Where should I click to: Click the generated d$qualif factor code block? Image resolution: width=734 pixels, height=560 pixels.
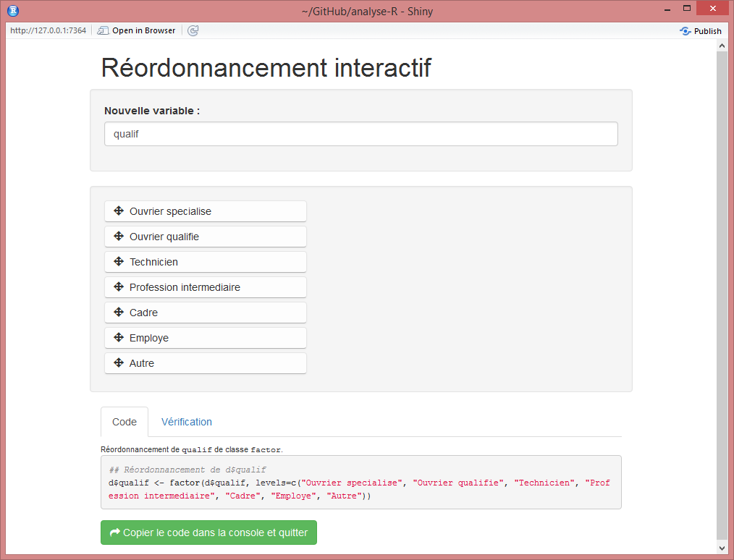(x=361, y=482)
